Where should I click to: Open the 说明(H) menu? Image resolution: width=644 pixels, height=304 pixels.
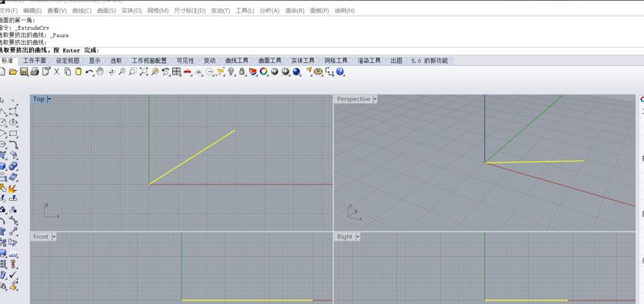click(x=344, y=10)
